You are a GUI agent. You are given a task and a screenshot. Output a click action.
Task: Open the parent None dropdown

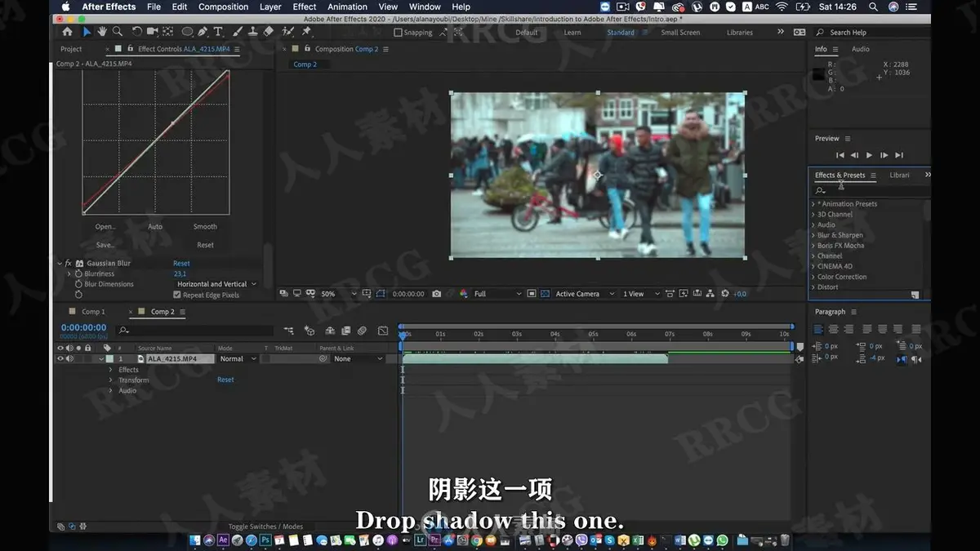(x=358, y=358)
